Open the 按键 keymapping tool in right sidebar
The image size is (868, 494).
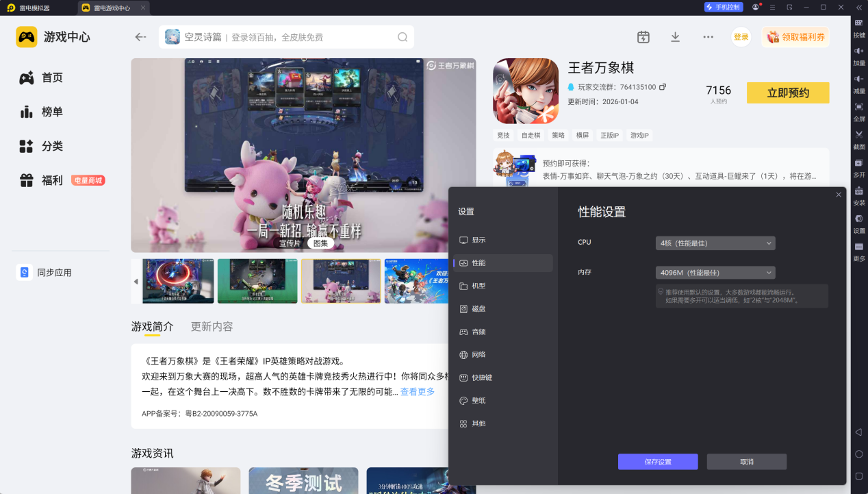click(859, 27)
